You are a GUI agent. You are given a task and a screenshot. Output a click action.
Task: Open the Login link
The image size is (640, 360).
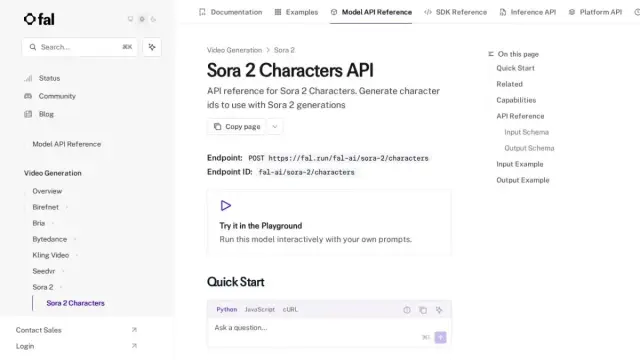tap(25, 346)
